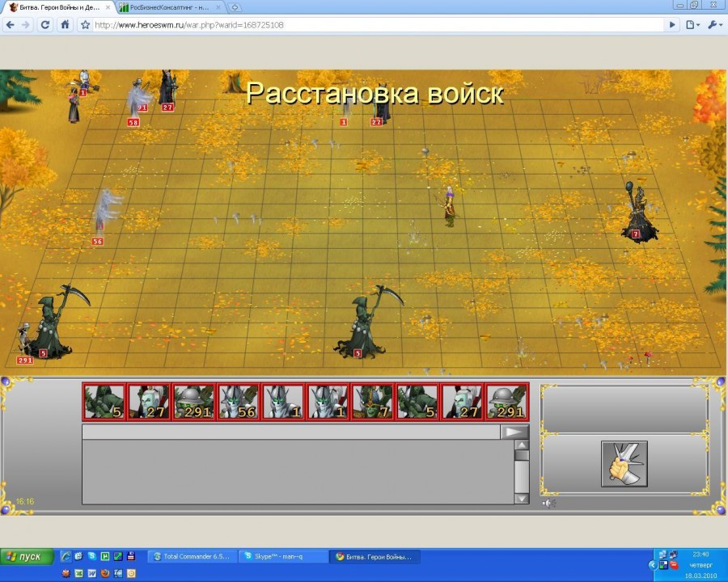Click the chat log scroll down arrow

(x=522, y=499)
